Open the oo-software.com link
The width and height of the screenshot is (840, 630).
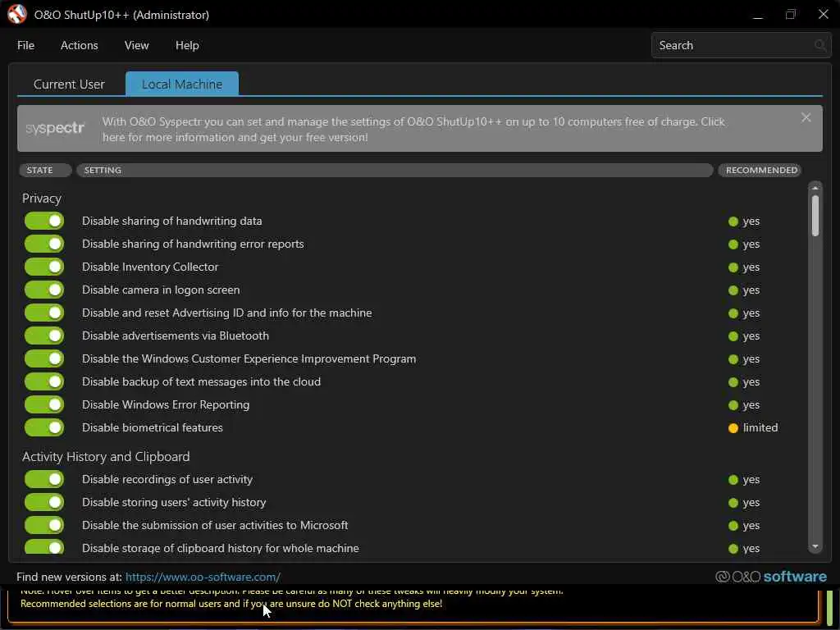coord(203,577)
